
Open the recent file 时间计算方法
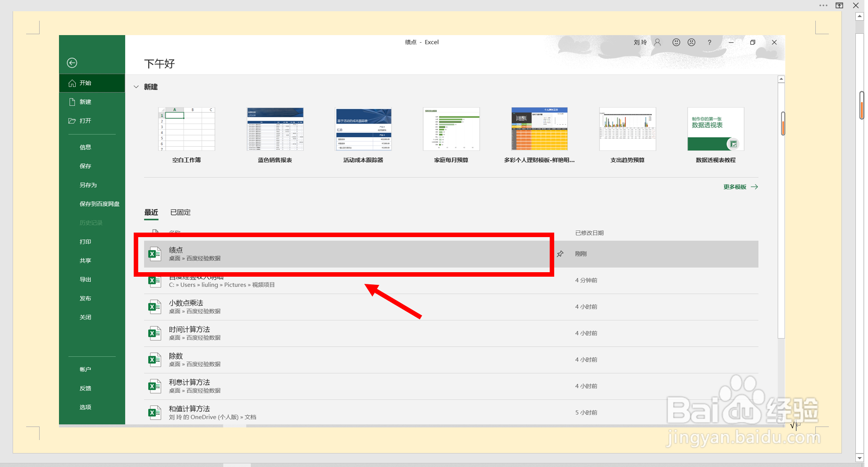coord(451,334)
